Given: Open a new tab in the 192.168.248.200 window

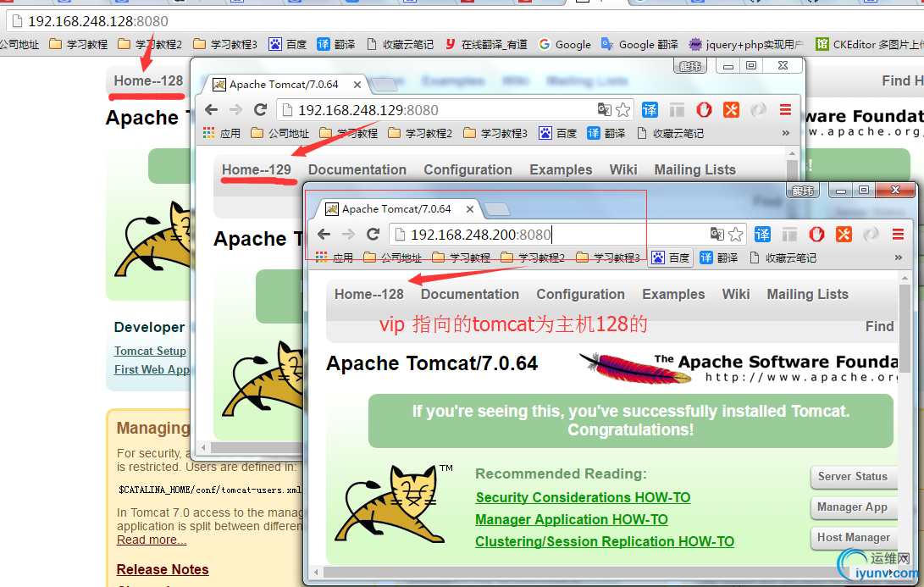Looking at the screenshot, I should click(497, 209).
